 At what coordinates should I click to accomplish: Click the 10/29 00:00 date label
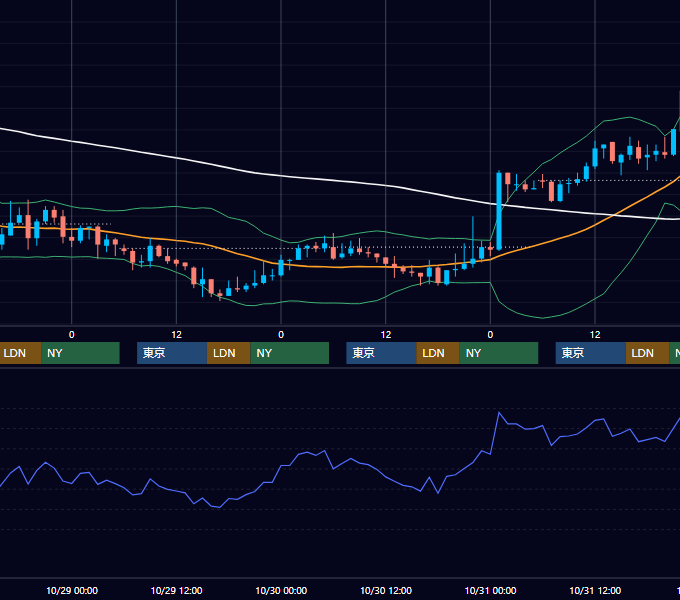72,590
